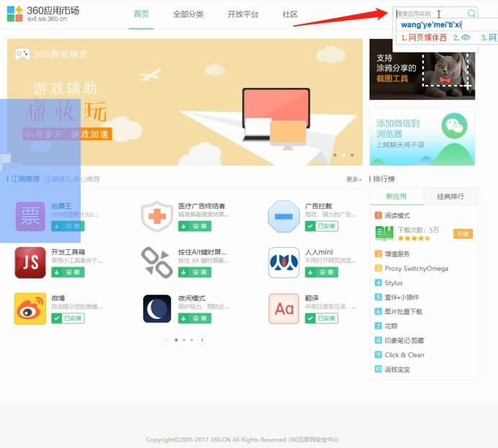Switch to the 新应用 ranking tab
Screen dimensions: 498x448
point(396,196)
